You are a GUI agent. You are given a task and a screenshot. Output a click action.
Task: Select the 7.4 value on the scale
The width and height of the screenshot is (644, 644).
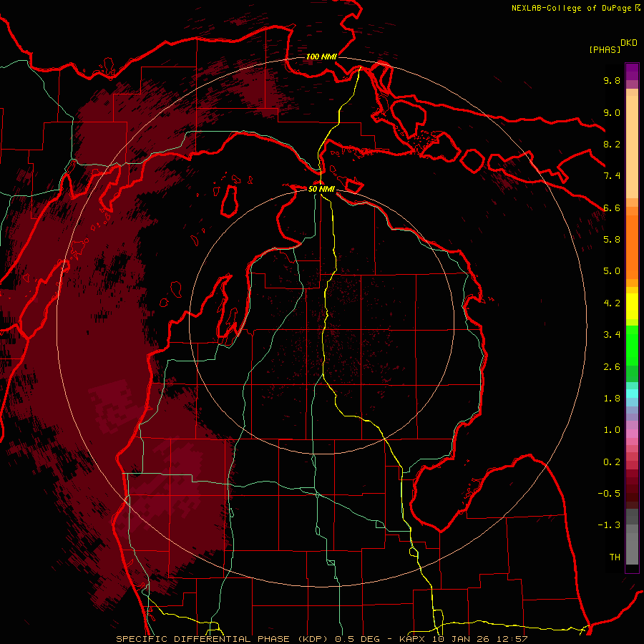[x=612, y=176]
